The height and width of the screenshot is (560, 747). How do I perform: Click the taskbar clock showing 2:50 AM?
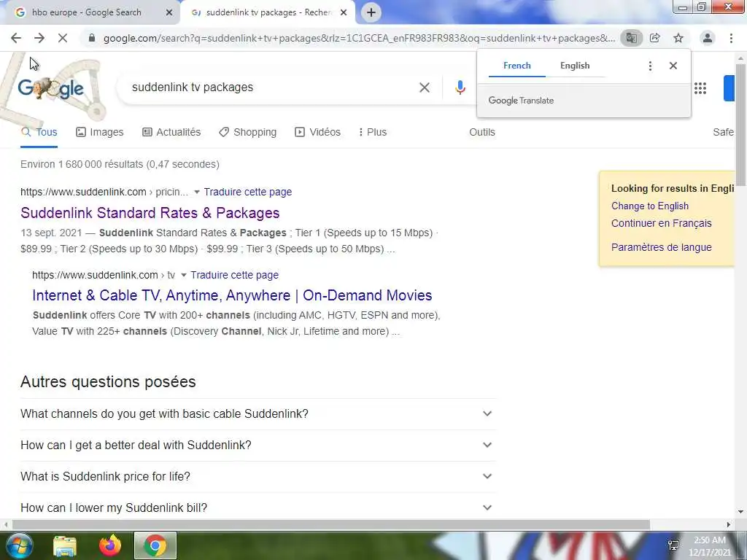coord(710,546)
